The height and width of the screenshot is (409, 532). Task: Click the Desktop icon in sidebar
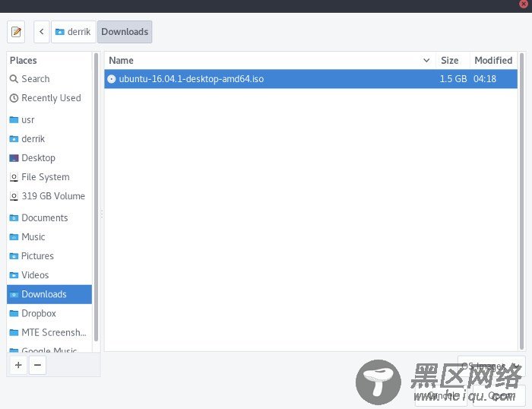[x=14, y=158]
